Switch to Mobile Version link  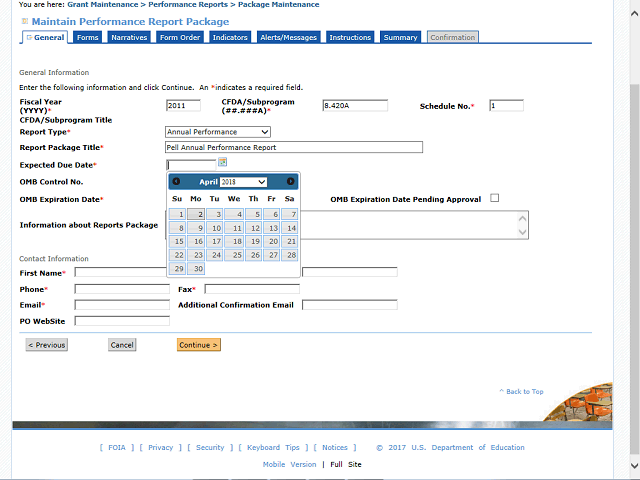289,464
